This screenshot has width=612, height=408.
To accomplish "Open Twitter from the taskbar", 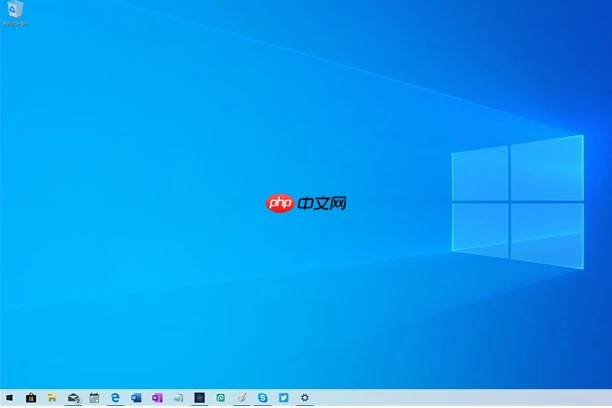I will point(284,397).
